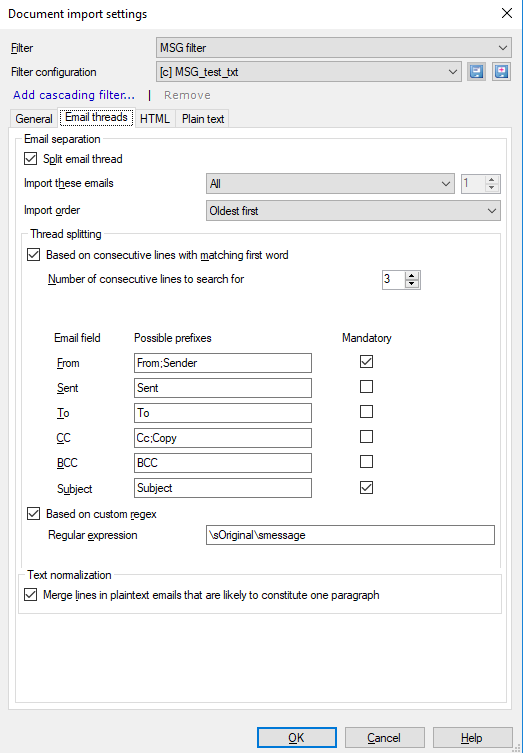The width and height of the screenshot is (523, 753).
Task: Enable the Mandatory checkbox for Sent
Action: pos(366,387)
